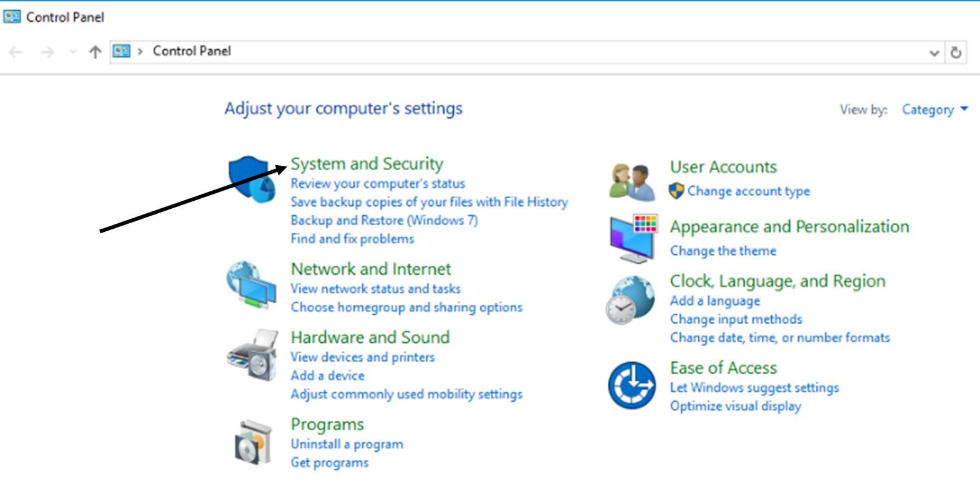
Task: Go up one level with up arrow
Action: coord(95,52)
